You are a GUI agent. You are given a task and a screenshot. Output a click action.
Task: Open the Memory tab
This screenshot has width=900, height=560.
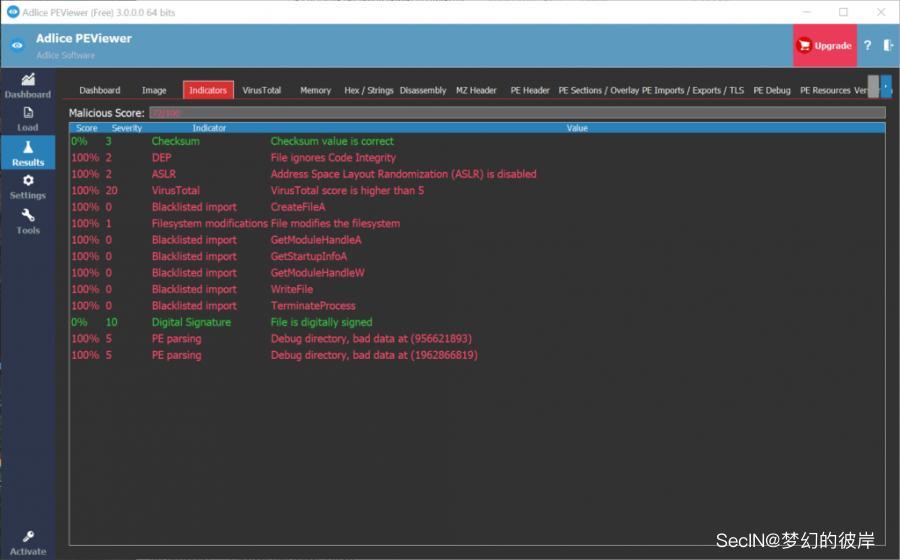[x=316, y=90]
